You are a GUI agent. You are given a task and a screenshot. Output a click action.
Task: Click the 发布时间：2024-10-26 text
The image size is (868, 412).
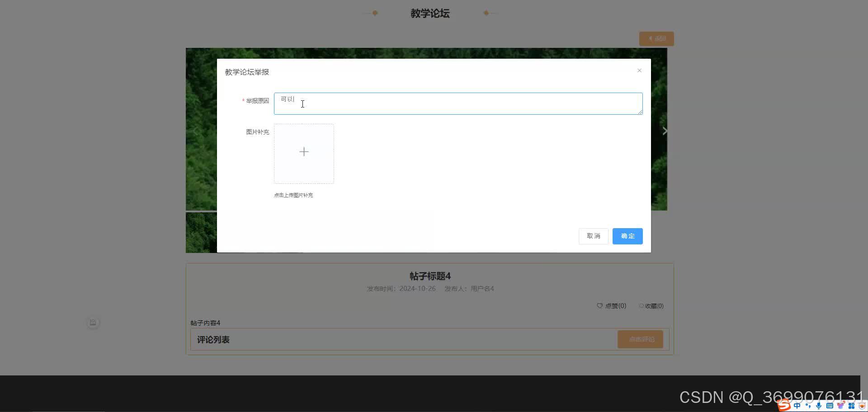coord(401,289)
